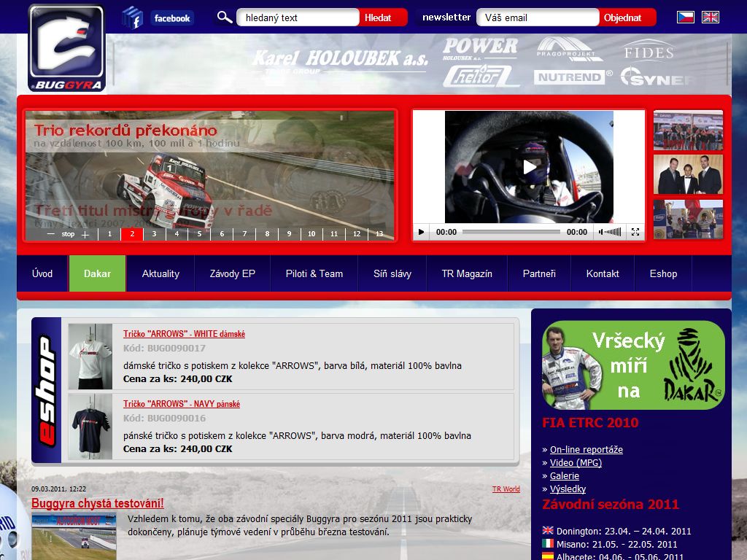Focus the 'hledaný text' search field
Image resolution: width=747 pixels, height=560 pixels.
[x=298, y=17]
